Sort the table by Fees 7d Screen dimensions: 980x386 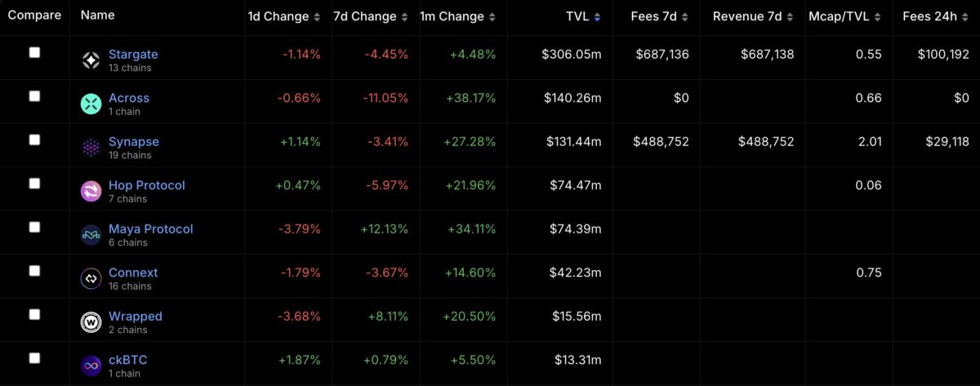point(660,16)
